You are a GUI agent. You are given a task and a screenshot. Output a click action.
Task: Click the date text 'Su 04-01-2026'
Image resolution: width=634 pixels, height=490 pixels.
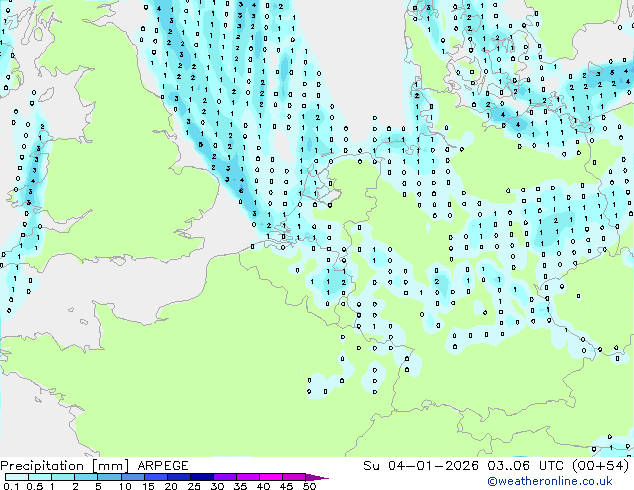pos(421,466)
